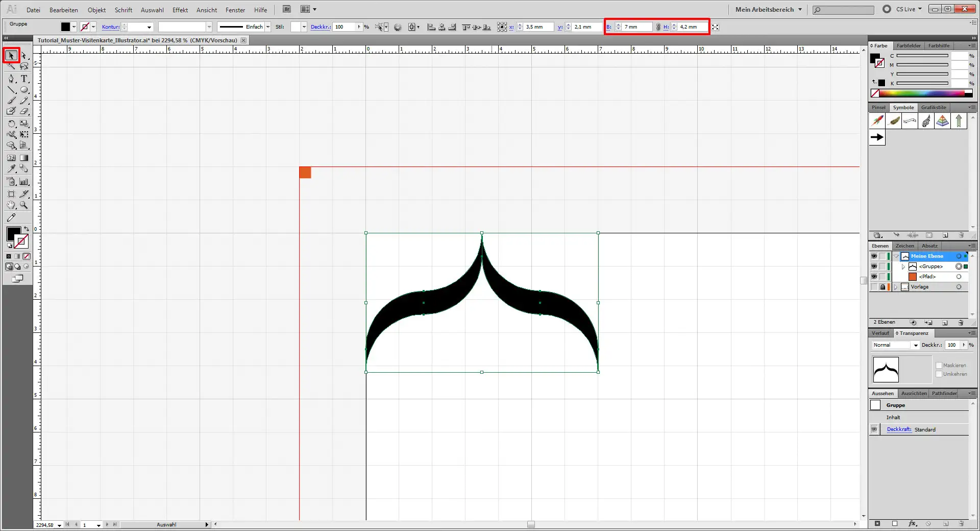Activate the Type tool
The height and width of the screenshot is (531, 980).
point(23,79)
